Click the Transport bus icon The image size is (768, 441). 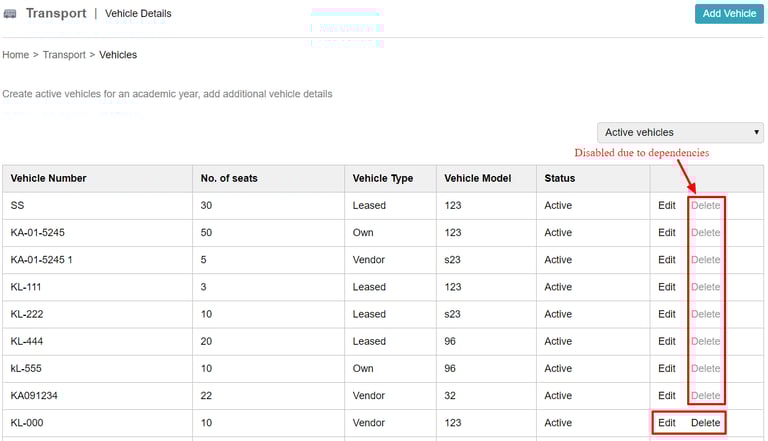coord(10,14)
